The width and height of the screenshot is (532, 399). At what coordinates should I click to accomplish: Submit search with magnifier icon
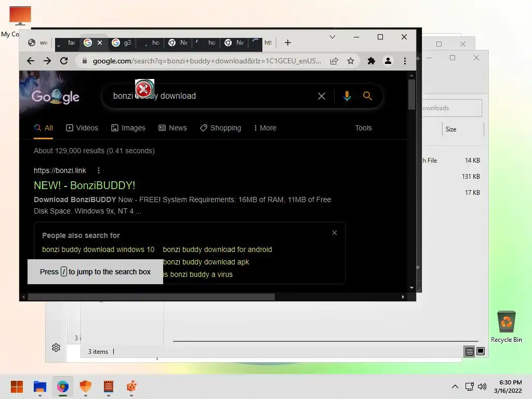point(367,96)
